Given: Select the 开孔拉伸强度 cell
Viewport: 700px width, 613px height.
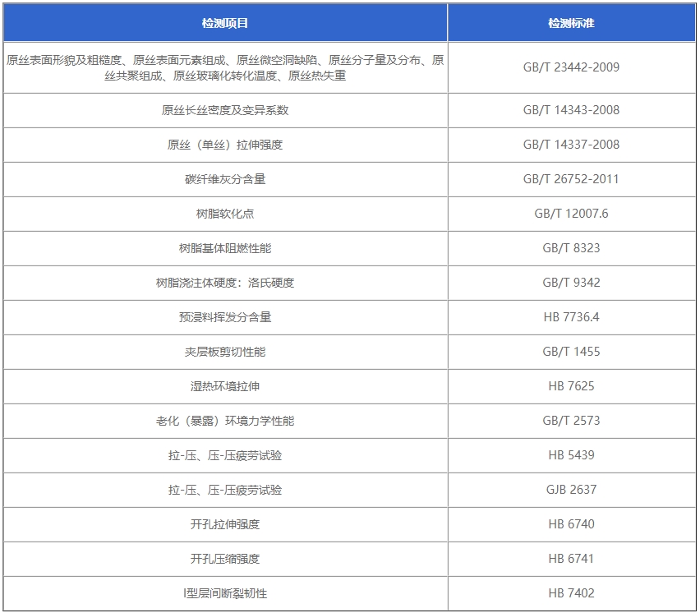Looking at the screenshot, I should 225,524.
